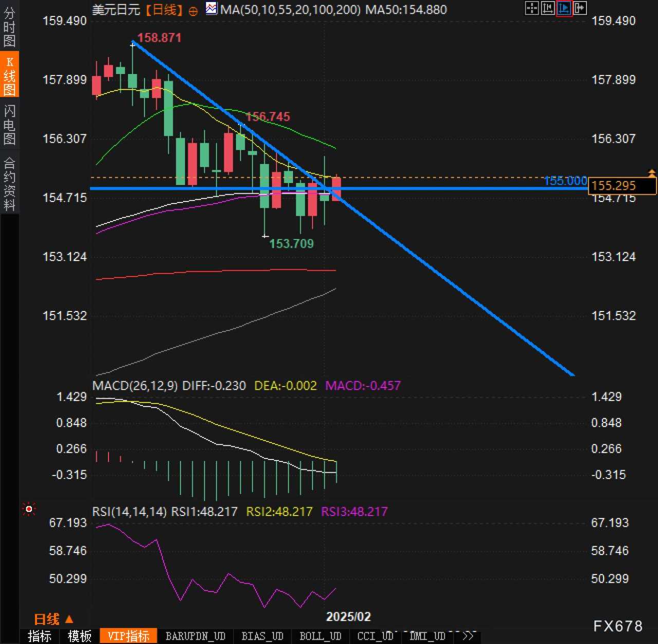Screen dimensions: 658x644
Task: Click the MACD:-0.457 value
Action: pos(363,385)
